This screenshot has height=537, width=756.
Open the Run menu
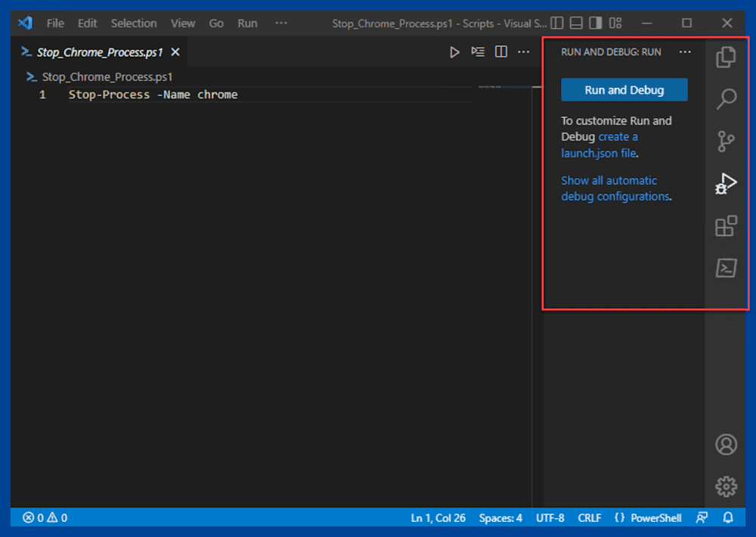click(x=247, y=23)
